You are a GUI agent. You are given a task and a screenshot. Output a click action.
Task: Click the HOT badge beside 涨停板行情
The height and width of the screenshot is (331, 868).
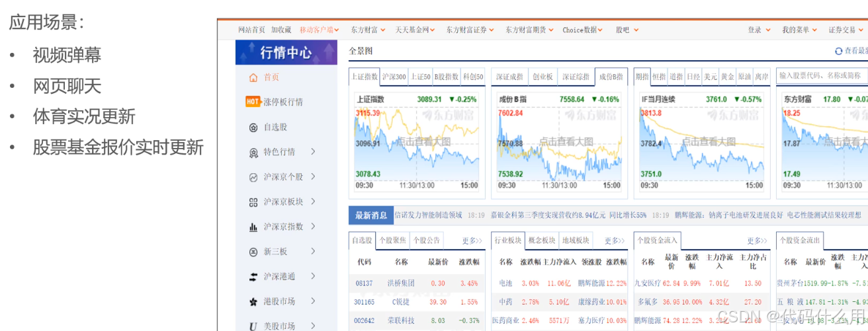[252, 102]
